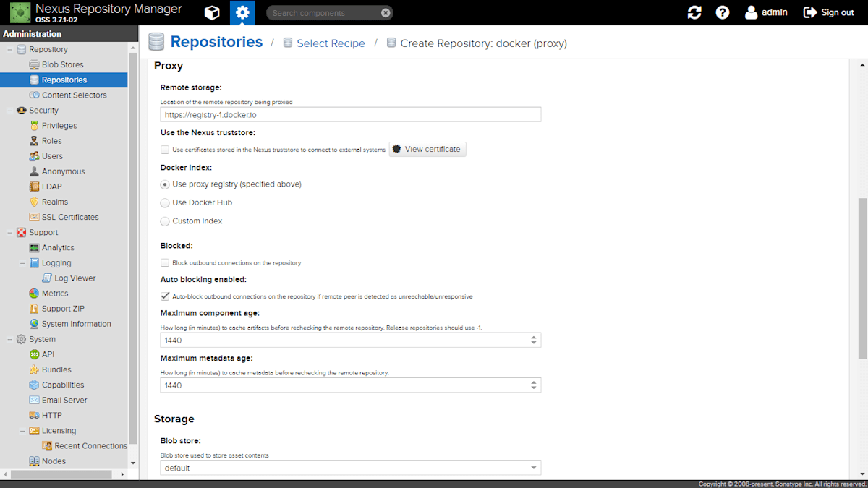Click the Blob Stores icon in sidebar

[34, 65]
